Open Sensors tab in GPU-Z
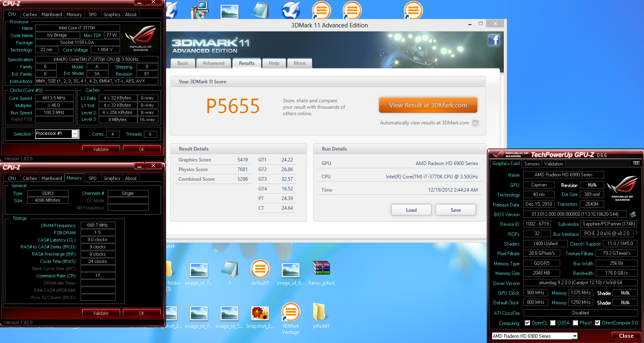Viewport: 644px width, 343px height. pyautogui.click(x=532, y=164)
